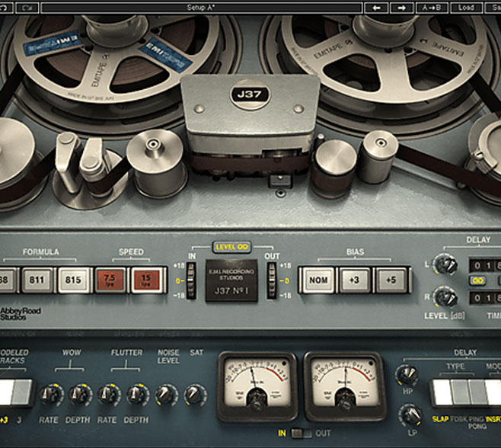This screenshot has height=448, width=501.
Task: Click the LP filter knob
Action: tap(411, 416)
